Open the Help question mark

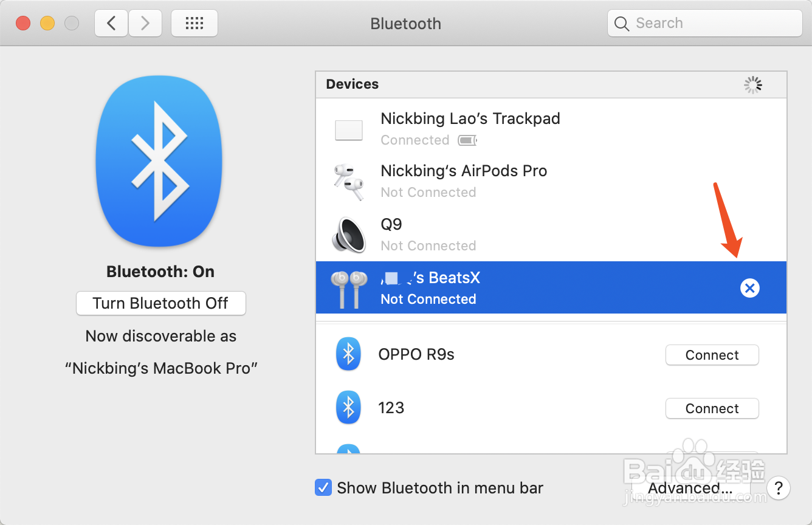[779, 488]
